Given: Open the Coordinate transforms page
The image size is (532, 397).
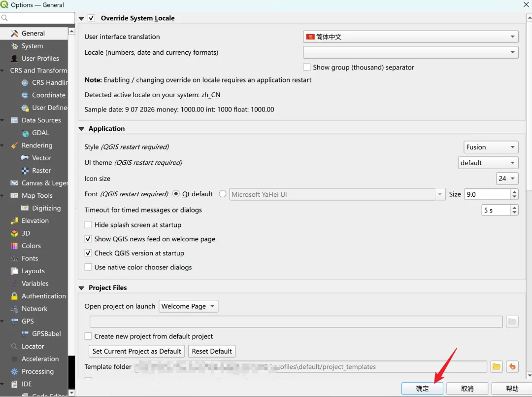Looking at the screenshot, I should pyautogui.click(x=48, y=95).
